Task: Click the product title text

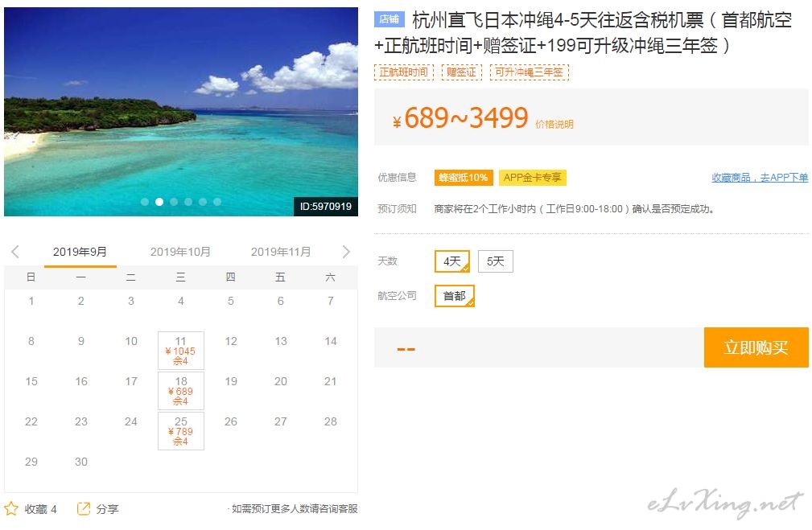Action: click(583, 33)
